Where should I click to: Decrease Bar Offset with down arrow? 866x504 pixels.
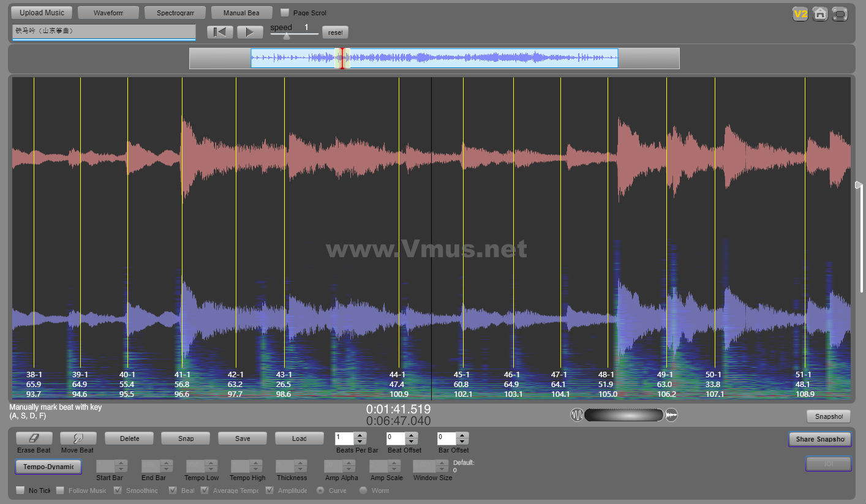click(462, 442)
